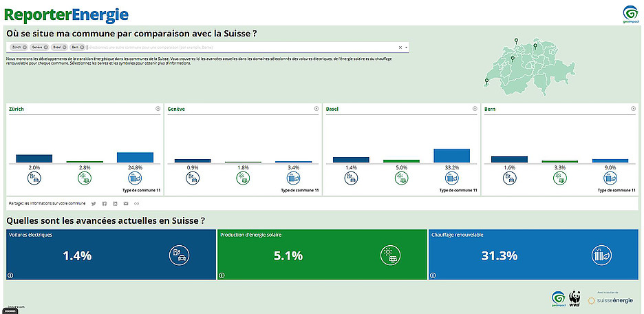
Task: Close the Genève comparison card
Action: coord(316,109)
